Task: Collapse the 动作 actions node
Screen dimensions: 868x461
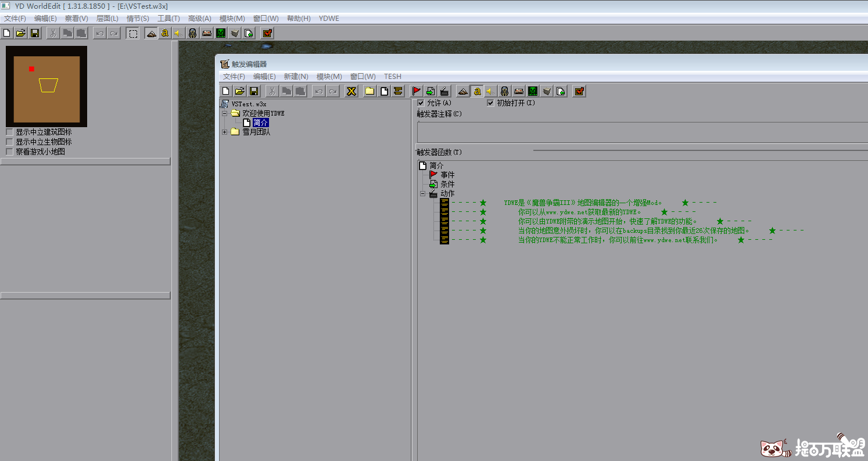Action: pyautogui.click(x=423, y=194)
